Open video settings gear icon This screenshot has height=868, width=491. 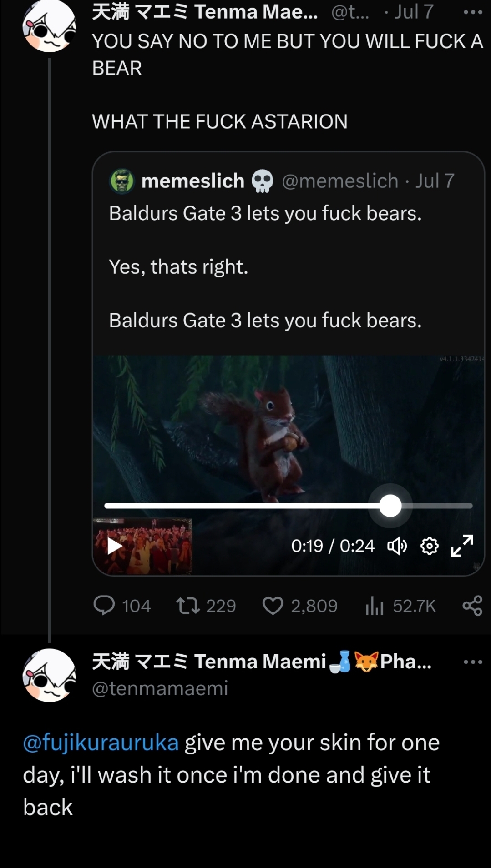430,546
